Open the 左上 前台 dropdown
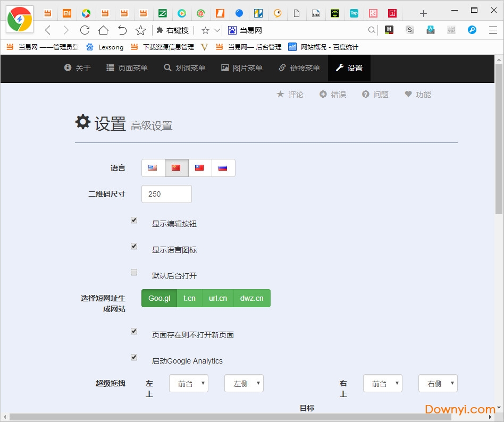 [188, 383]
